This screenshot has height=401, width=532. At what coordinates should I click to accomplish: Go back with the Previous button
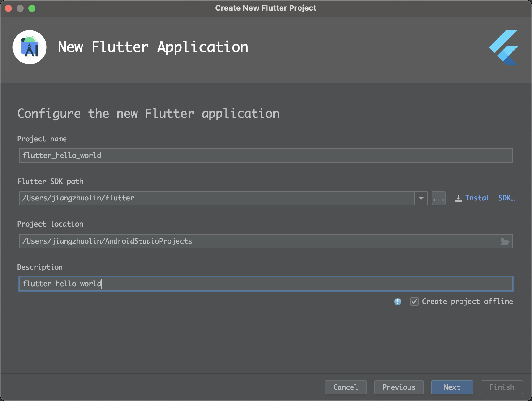[399, 387]
